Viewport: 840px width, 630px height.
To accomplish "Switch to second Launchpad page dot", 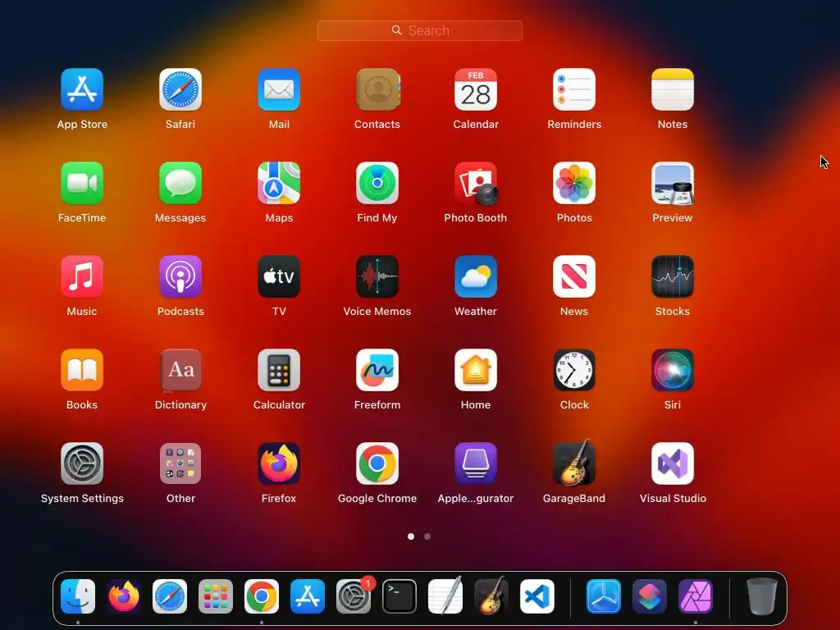I will 427,536.
